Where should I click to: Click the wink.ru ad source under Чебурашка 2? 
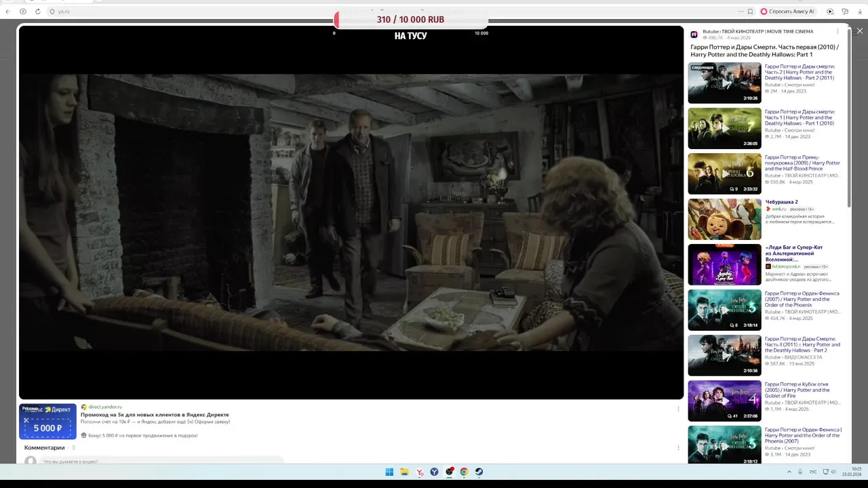pos(778,209)
